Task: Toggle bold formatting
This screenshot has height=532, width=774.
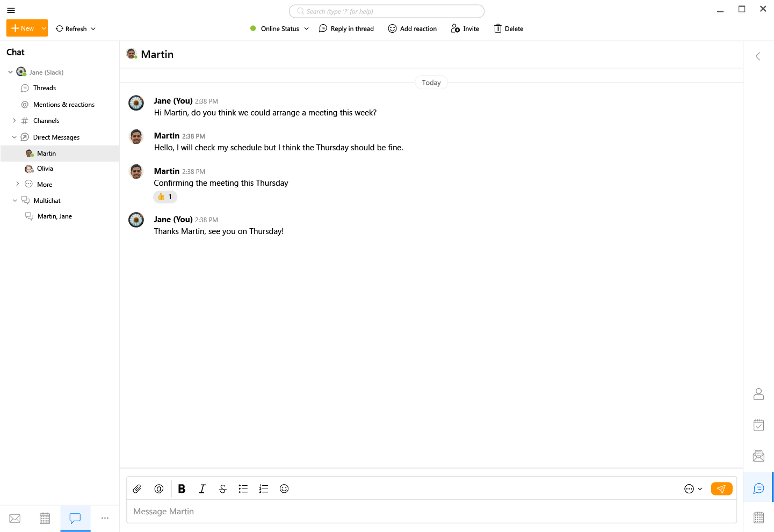Action: pos(182,489)
